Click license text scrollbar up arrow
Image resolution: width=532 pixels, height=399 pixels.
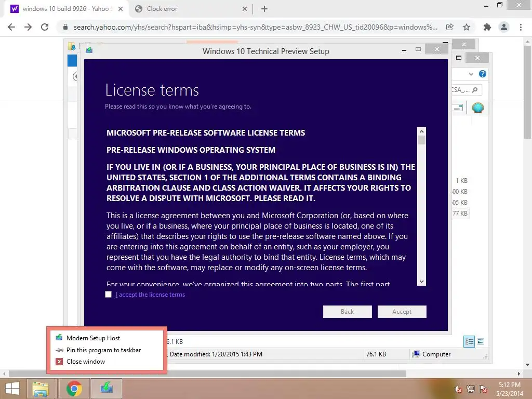[x=421, y=131]
